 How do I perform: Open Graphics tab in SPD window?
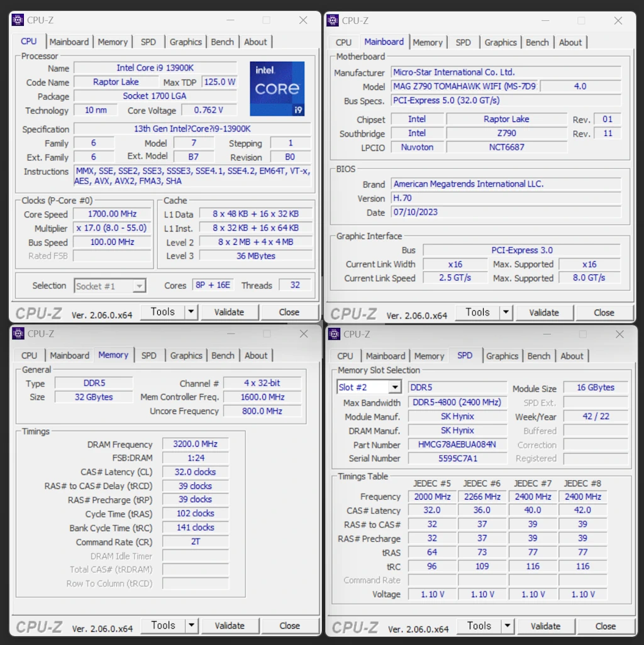coord(502,356)
